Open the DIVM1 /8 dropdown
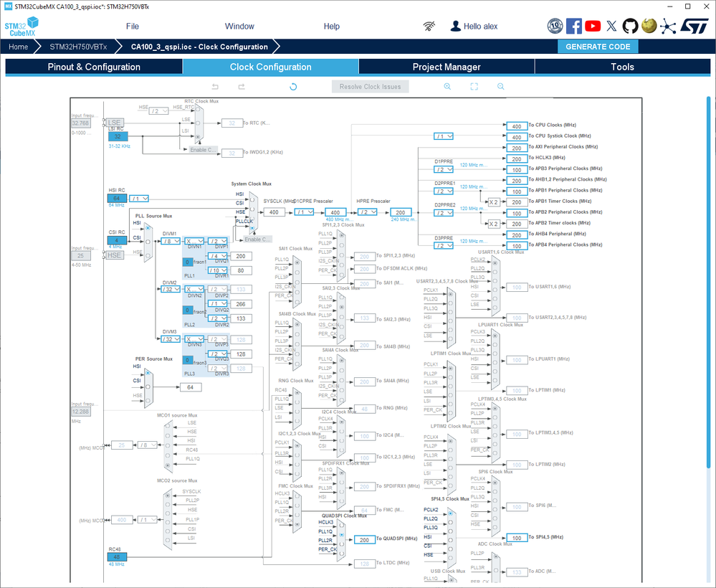716x588 pixels. (x=171, y=241)
